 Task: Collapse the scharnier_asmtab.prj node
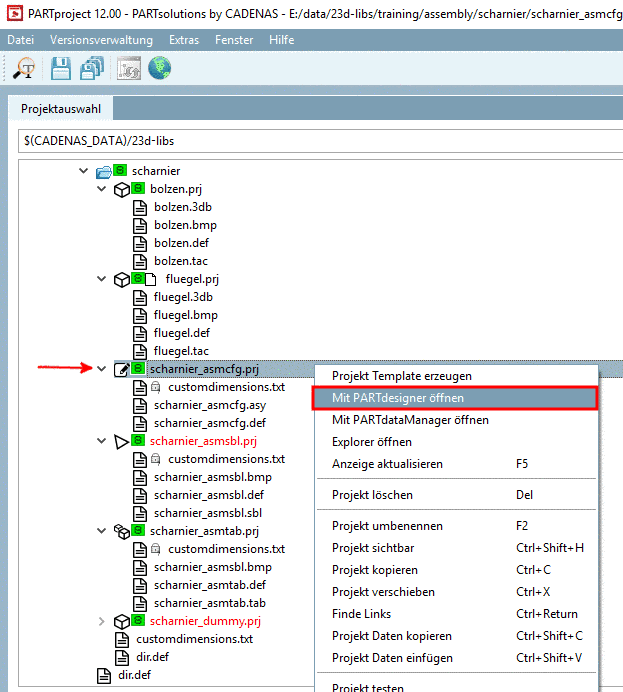click(x=101, y=530)
